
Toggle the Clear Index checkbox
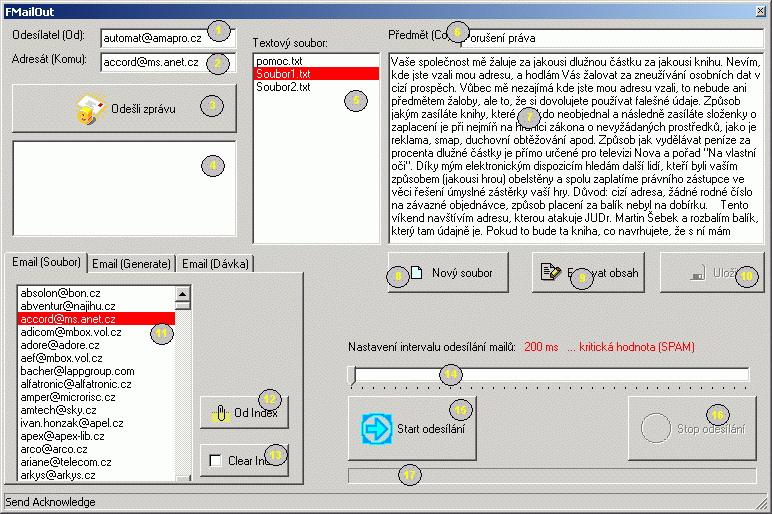tap(215, 461)
